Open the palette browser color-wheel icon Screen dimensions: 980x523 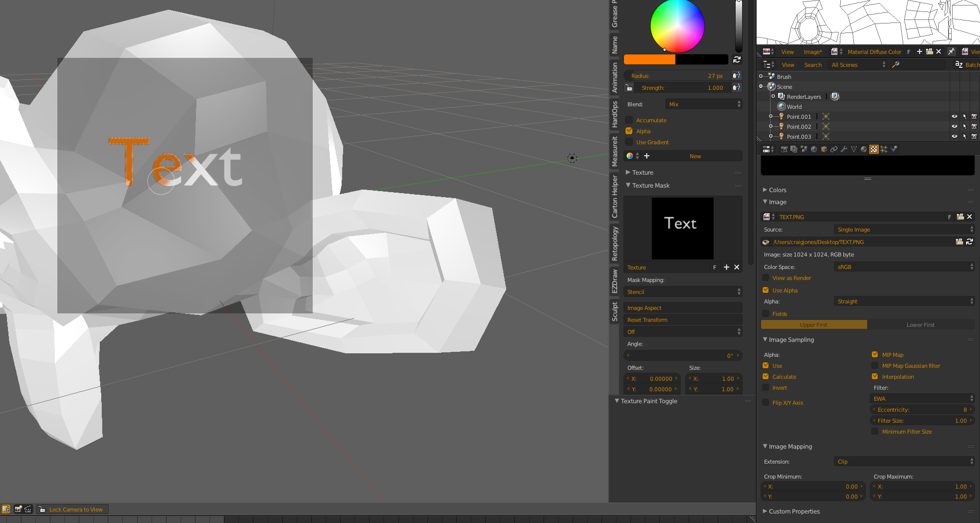[630, 156]
